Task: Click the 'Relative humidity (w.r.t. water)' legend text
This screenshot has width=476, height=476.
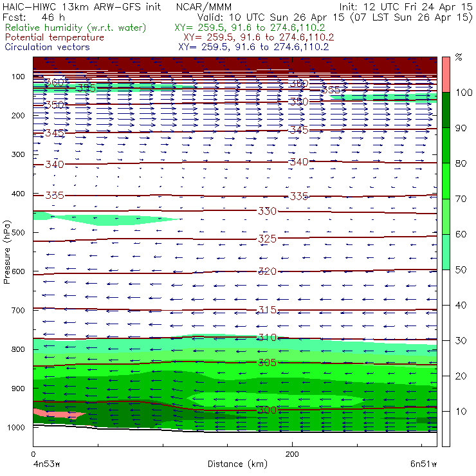Action: [x=76, y=28]
